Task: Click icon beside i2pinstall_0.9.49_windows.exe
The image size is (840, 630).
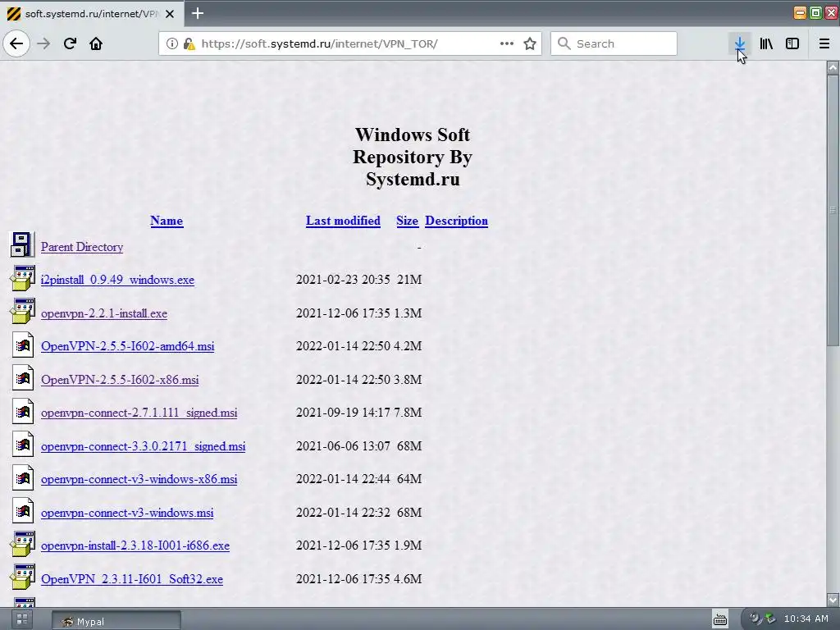Action: coord(22,278)
